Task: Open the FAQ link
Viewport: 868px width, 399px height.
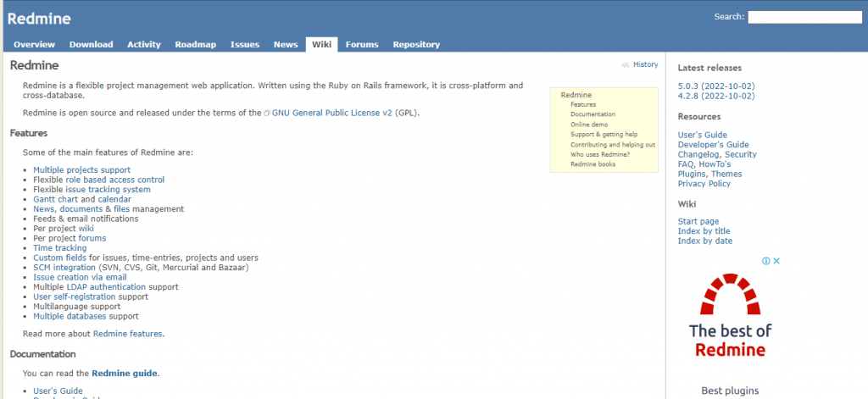Action: (x=687, y=164)
